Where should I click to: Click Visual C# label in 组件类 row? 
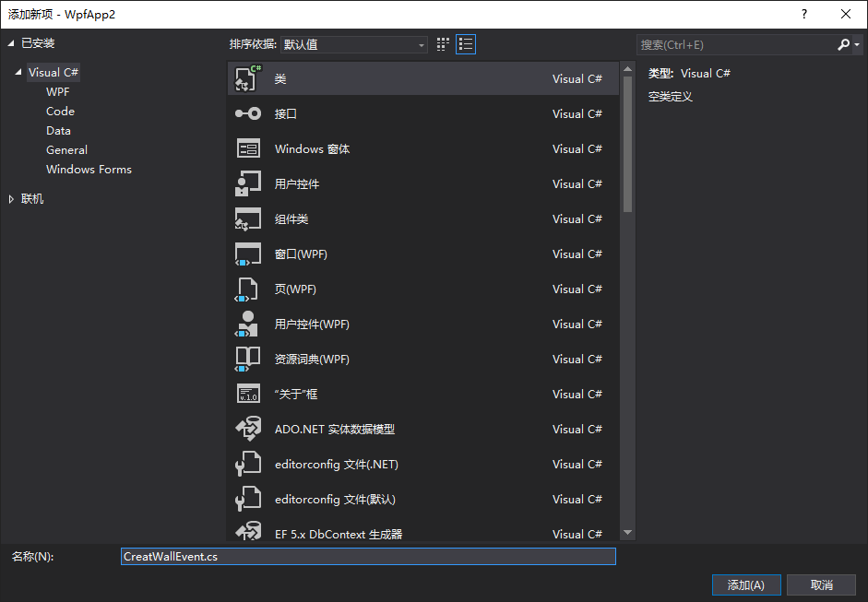[577, 219]
